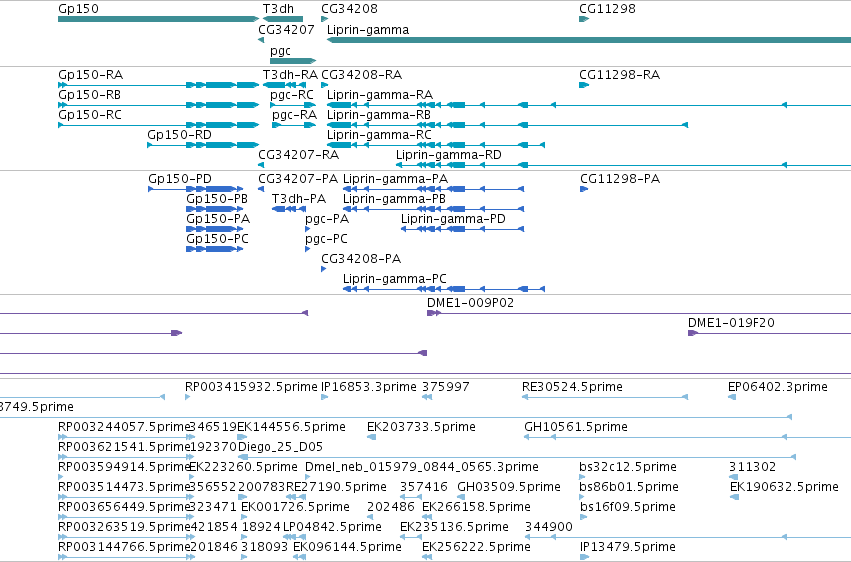
Task: Select EST EK203733.5prime
Action: (372, 437)
